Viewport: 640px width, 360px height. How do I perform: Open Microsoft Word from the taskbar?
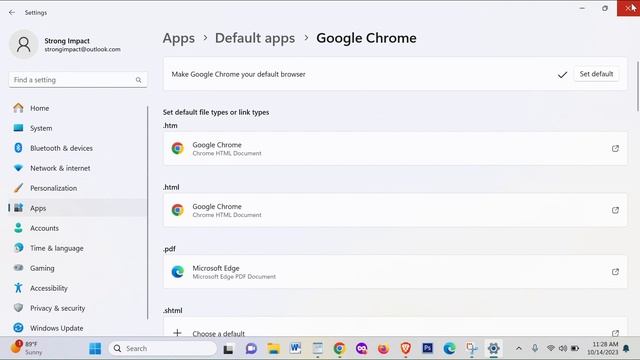click(296, 348)
